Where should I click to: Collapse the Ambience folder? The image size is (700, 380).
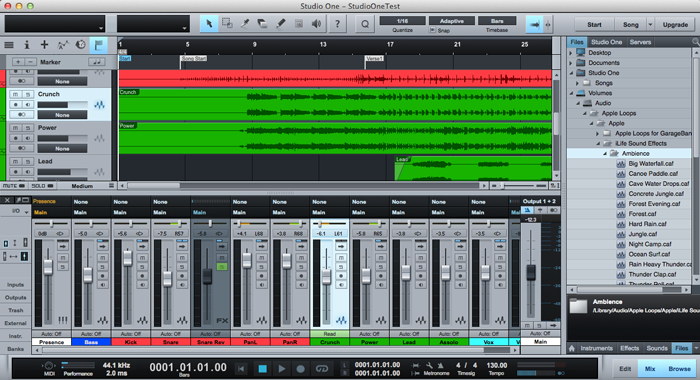605,153
